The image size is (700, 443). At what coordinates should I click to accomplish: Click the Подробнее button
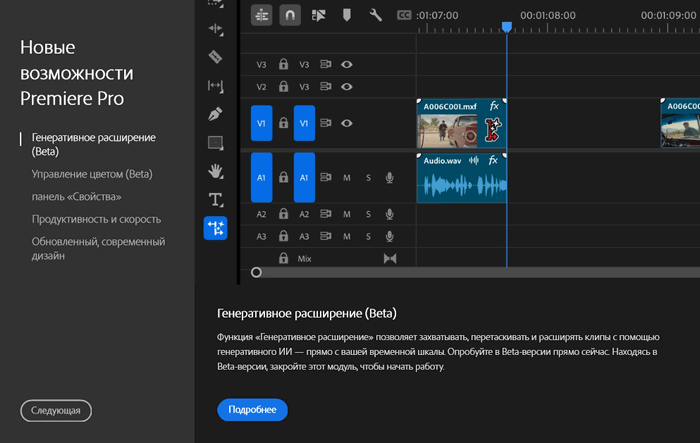coord(252,410)
